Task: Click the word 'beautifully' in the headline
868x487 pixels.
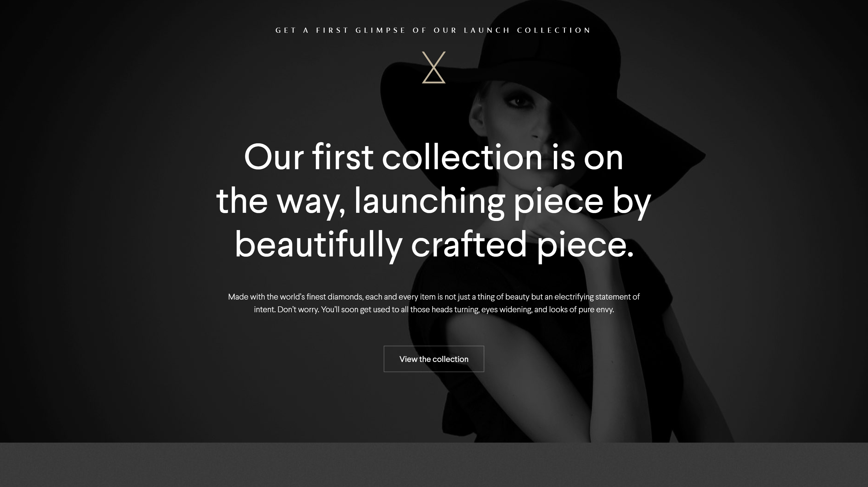Action: [x=319, y=245]
